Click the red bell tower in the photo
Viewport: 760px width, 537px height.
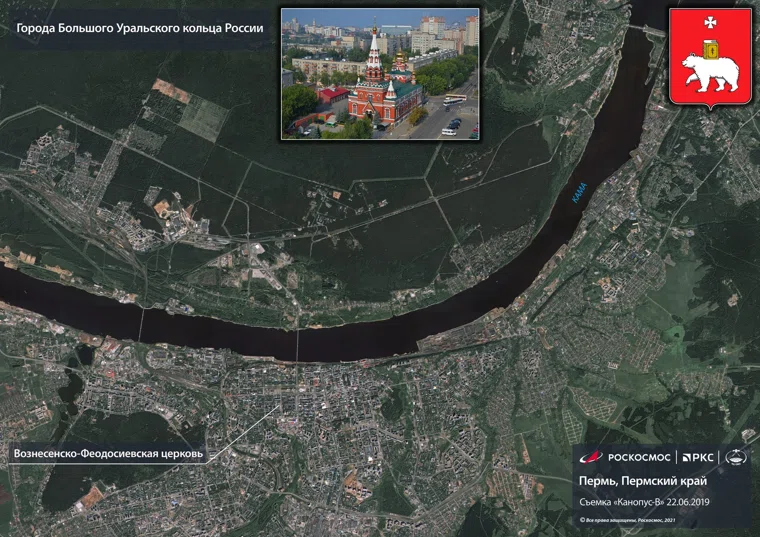coord(373,60)
